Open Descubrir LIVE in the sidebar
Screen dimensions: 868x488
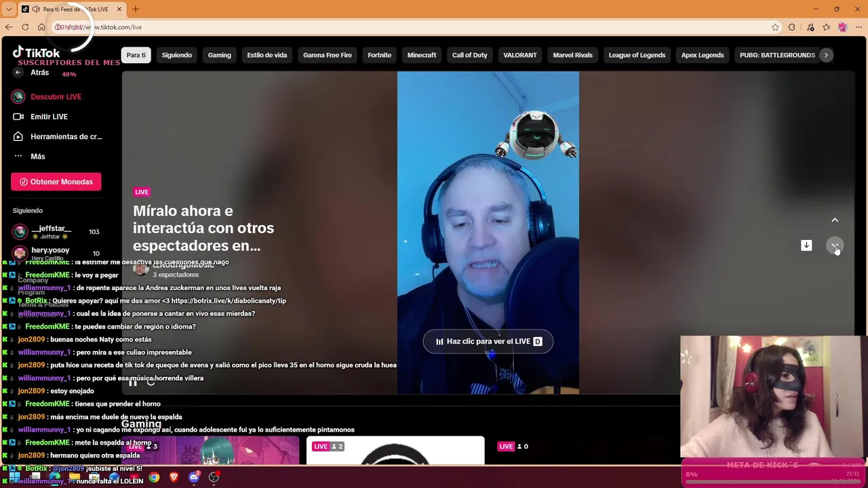pyautogui.click(x=56, y=97)
